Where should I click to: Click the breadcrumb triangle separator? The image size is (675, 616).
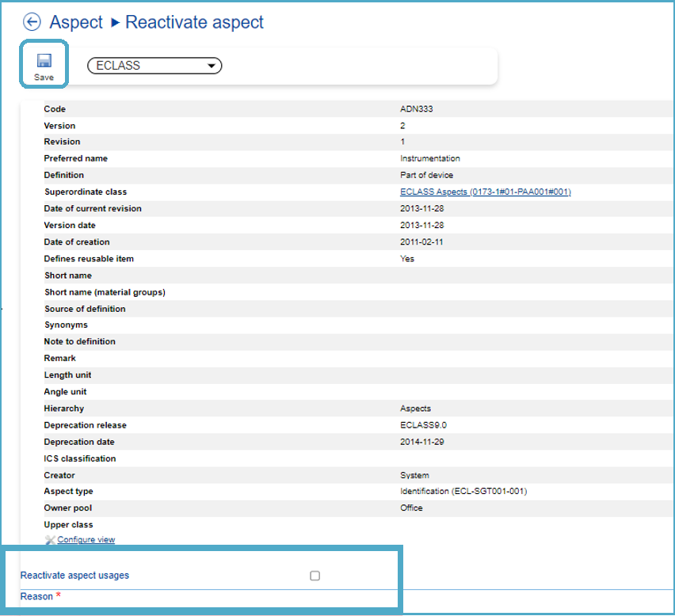pyautogui.click(x=114, y=23)
